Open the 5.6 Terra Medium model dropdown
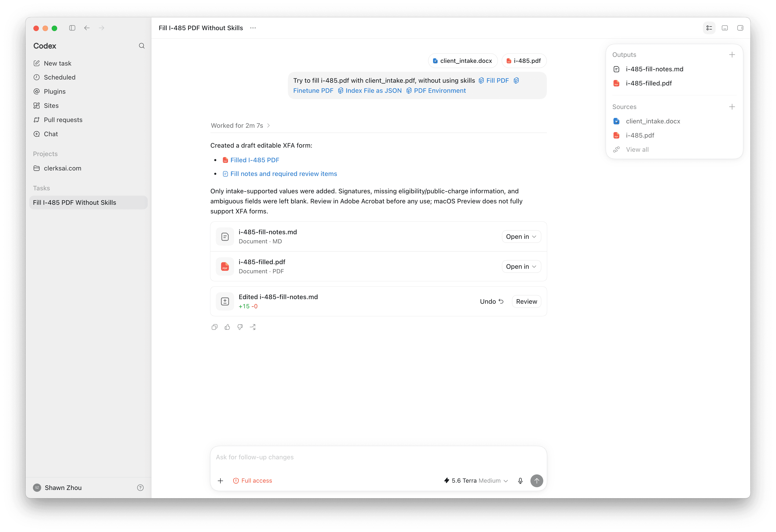The width and height of the screenshot is (776, 532). (476, 481)
